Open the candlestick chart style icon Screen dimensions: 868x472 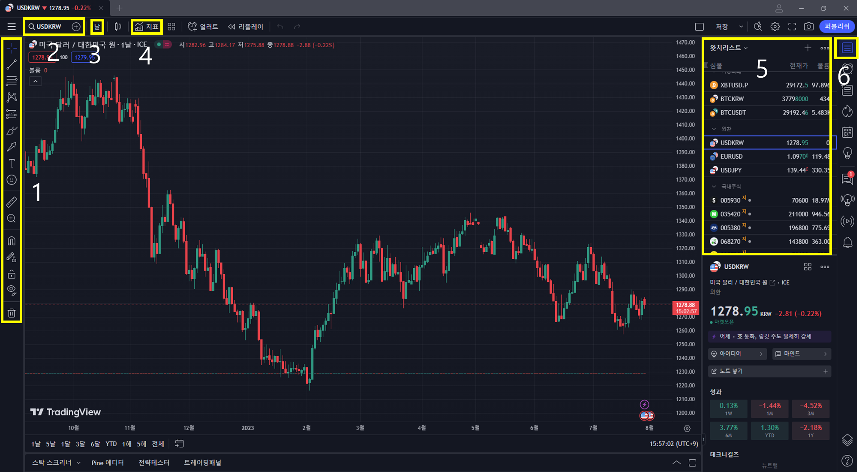118,27
